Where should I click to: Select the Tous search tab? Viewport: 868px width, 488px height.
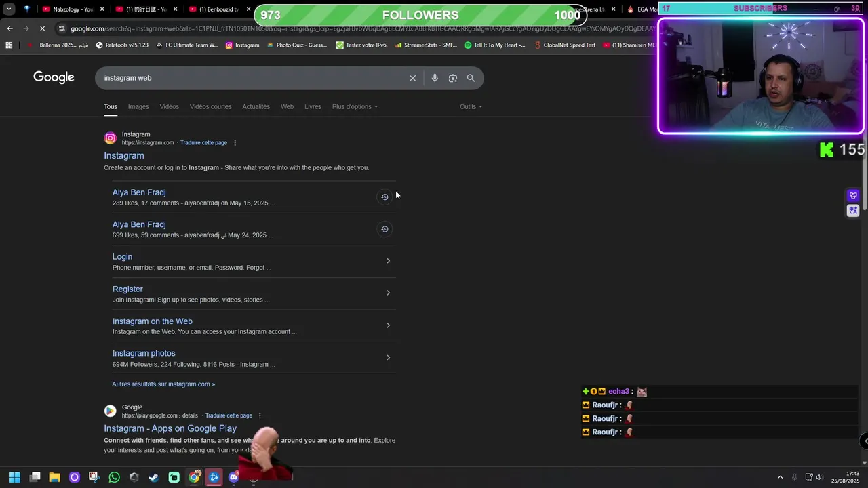point(111,106)
